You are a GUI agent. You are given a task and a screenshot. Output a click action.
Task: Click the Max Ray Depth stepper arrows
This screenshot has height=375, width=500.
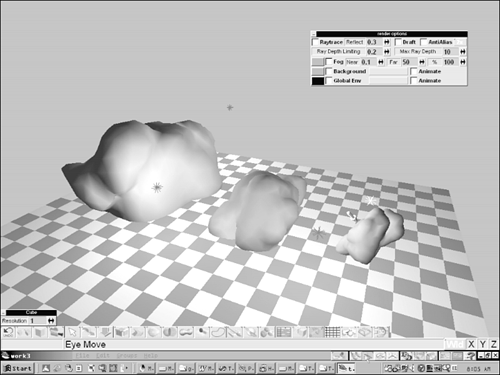(463, 52)
